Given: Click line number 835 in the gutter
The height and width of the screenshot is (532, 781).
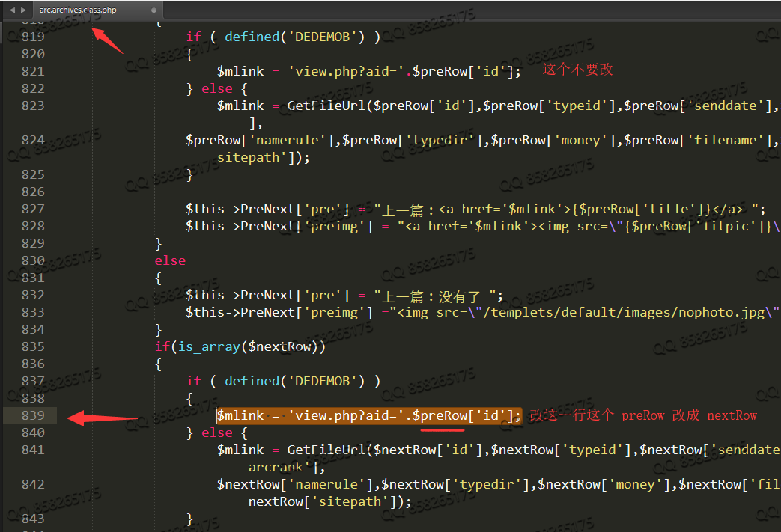Looking at the screenshot, I should tap(33, 346).
